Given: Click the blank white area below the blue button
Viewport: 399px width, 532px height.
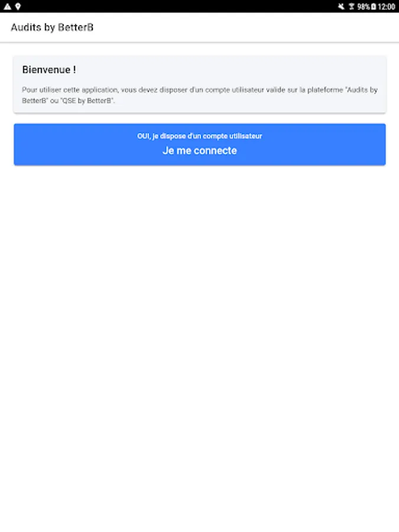Looking at the screenshot, I should pyautogui.click(x=200, y=339).
